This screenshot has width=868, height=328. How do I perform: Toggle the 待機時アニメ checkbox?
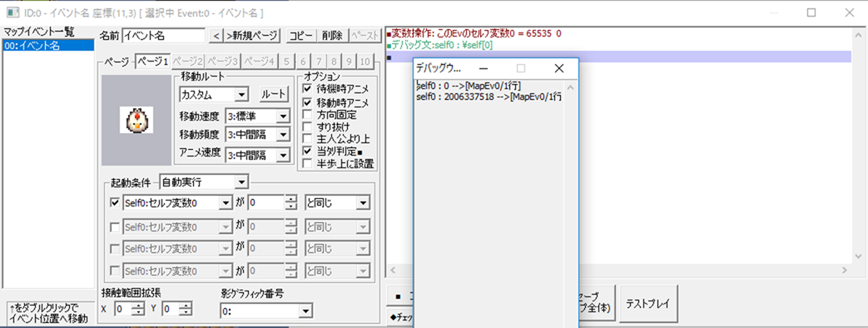(x=307, y=88)
